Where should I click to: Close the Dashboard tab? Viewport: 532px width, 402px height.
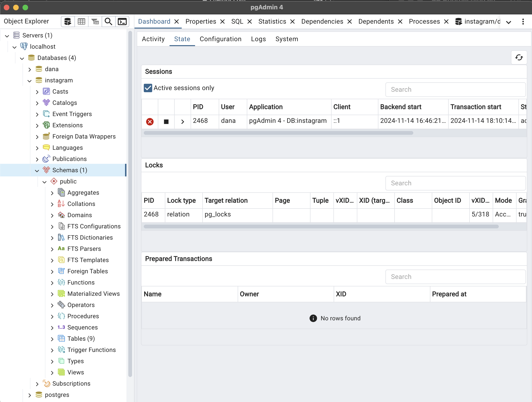(177, 22)
